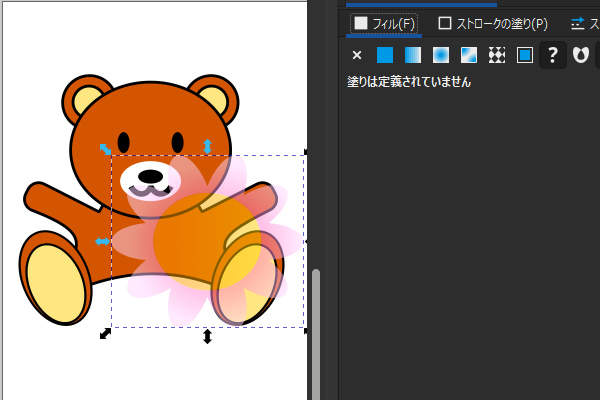600x400 pixels.
Task: Select the unset paint question mark icon
Action: click(x=553, y=55)
